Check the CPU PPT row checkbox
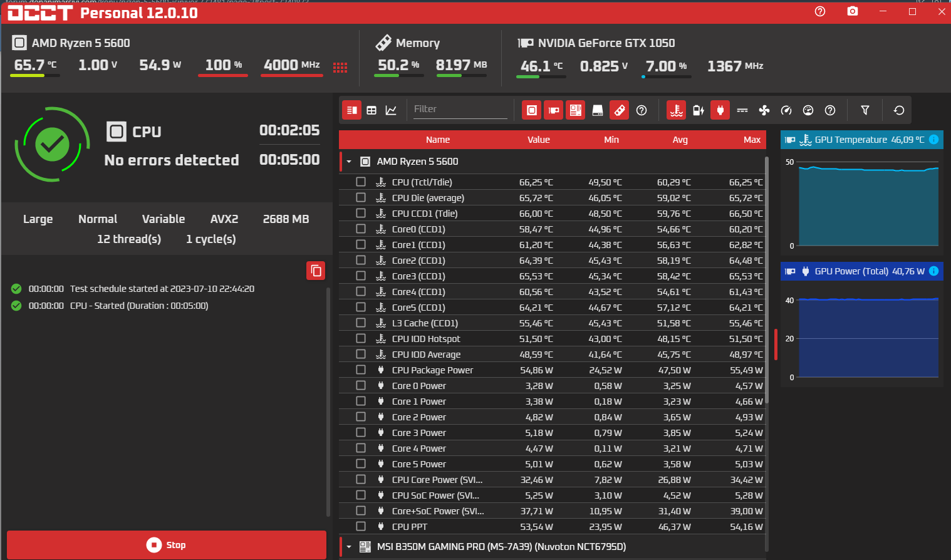This screenshot has height=560, width=951. point(361,526)
